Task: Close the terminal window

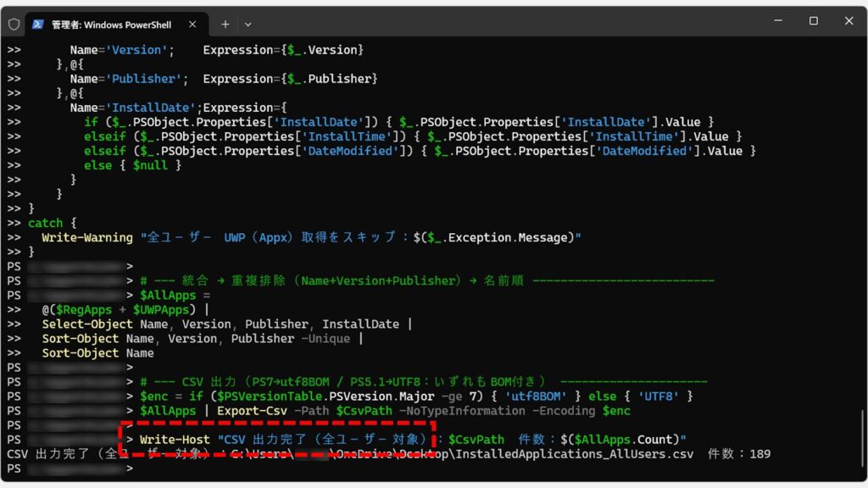Action: [x=849, y=21]
